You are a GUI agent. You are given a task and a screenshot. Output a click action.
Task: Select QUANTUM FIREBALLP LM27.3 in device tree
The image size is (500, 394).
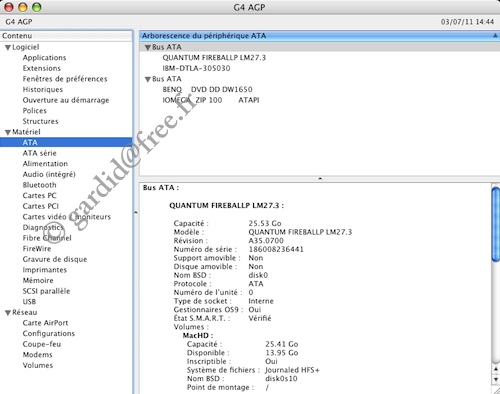214,58
